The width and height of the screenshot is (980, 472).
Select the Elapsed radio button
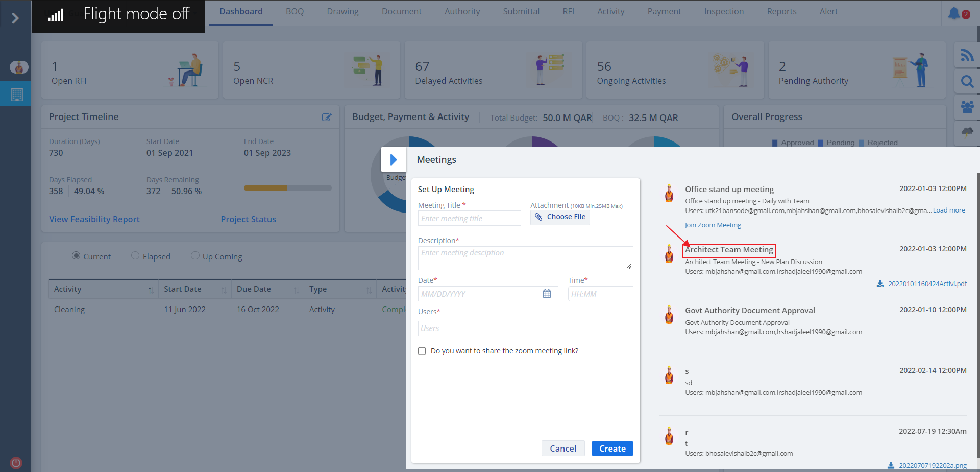coord(135,256)
